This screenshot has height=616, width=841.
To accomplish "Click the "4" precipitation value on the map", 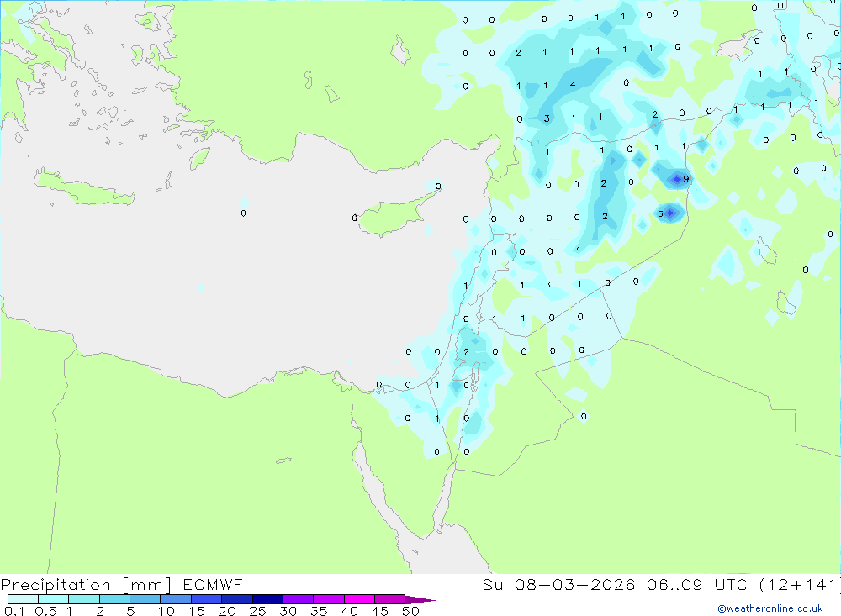I will pyautogui.click(x=573, y=85).
